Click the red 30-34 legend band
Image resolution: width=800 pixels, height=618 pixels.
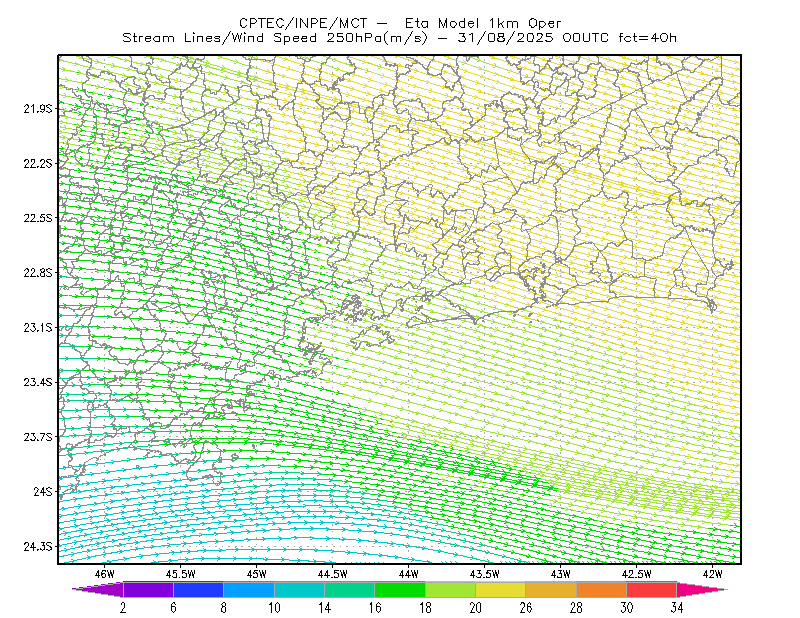[x=652, y=589]
